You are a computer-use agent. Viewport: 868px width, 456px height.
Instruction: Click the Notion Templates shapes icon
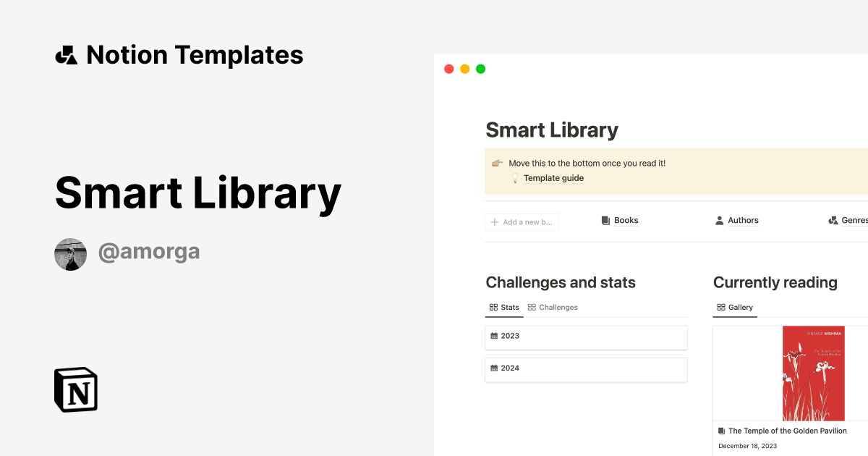[66, 55]
